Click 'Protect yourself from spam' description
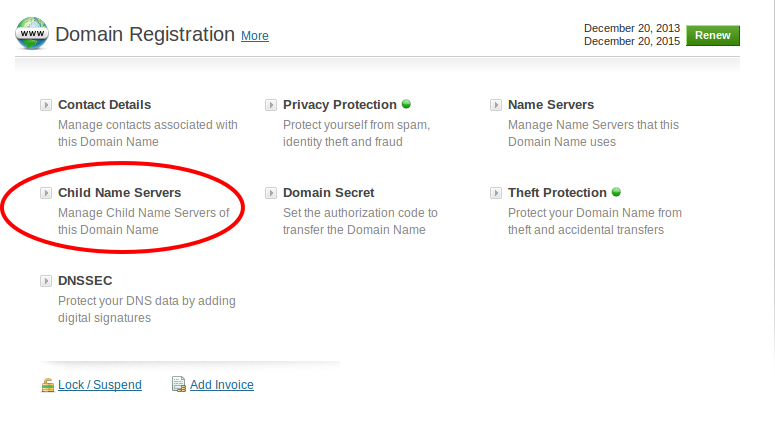Image resolution: width=775 pixels, height=448 pixels. click(x=356, y=125)
